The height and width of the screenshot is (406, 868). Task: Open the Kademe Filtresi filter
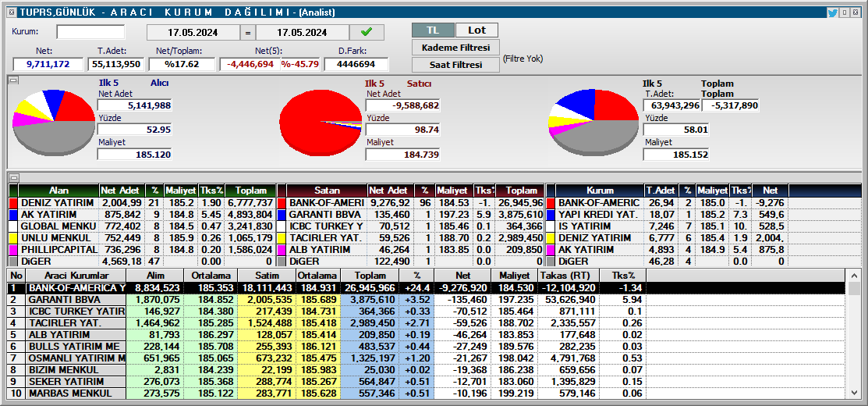[x=456, y=47]
